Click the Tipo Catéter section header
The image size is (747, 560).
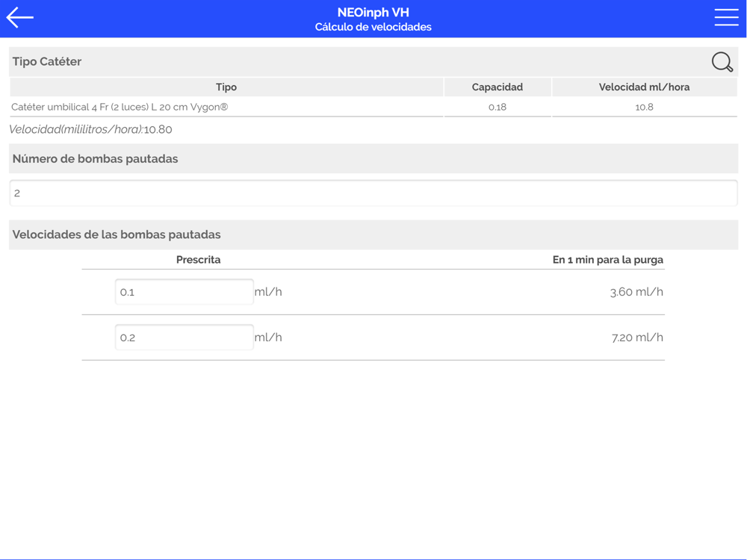(x=47, y=62)
